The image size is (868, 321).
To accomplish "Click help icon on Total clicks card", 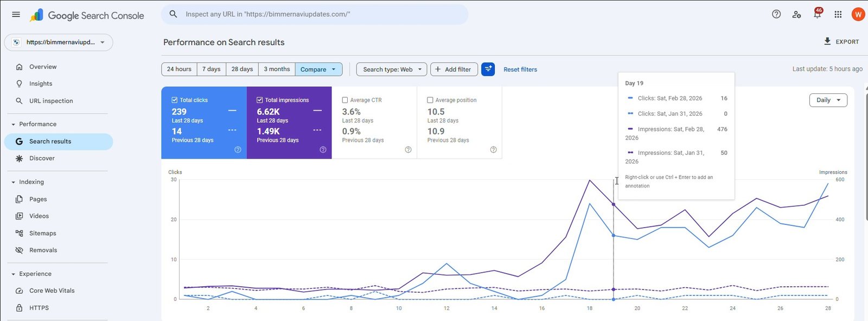I will tap(238, 149).
